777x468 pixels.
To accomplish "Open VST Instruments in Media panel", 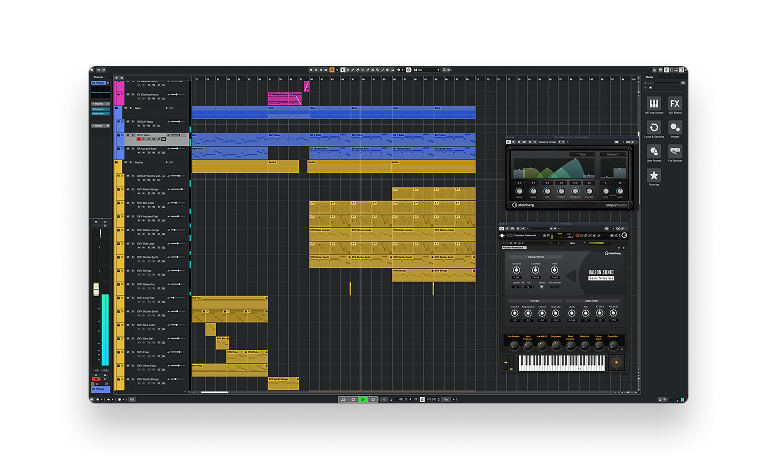I will coord(654,104).
